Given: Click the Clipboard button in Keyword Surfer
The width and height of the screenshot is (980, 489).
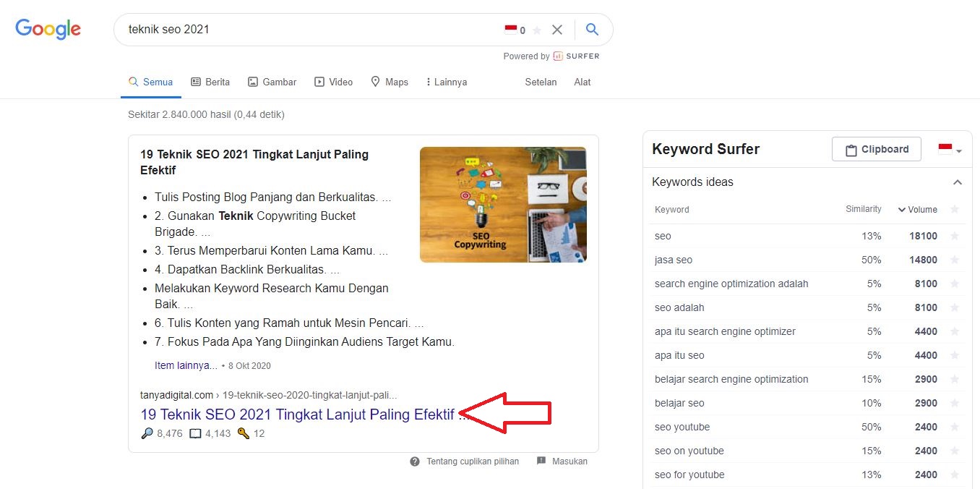Looking at the screenshot, I should 877,149.
